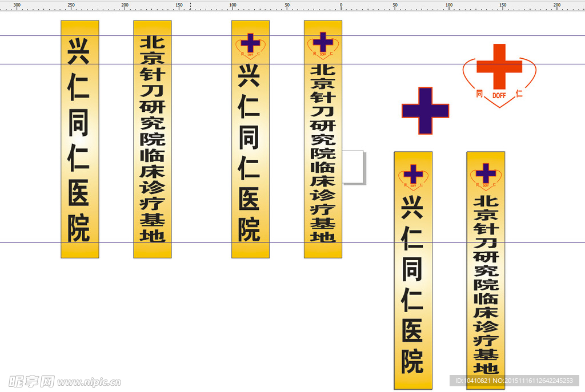Select the leftmost 兴仁同仁医院 banner without logo
Screen dimensions: 585x392
79,139
